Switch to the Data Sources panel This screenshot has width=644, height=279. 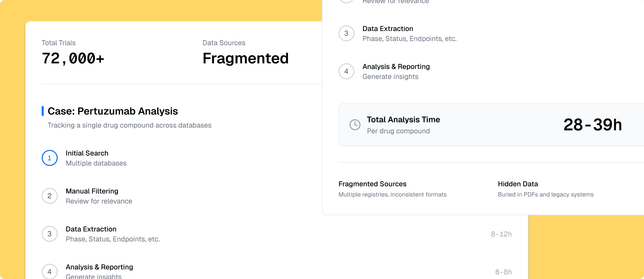click(224, 43)
